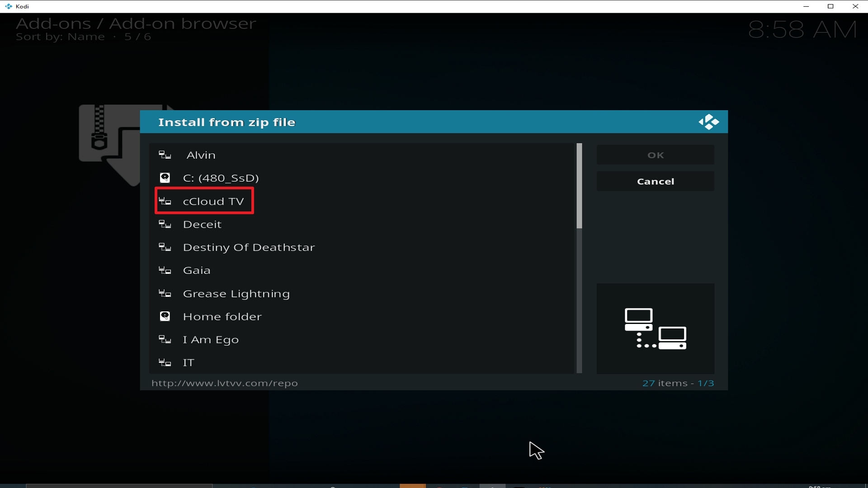Maximize the Kodi window
Viewport: 868px width, 488px height.
[830, 6]
